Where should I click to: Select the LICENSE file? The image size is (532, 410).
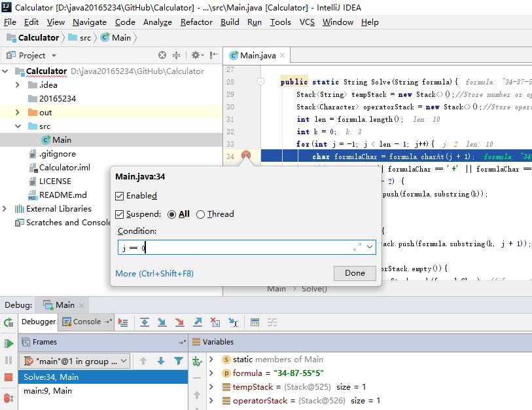55,181
